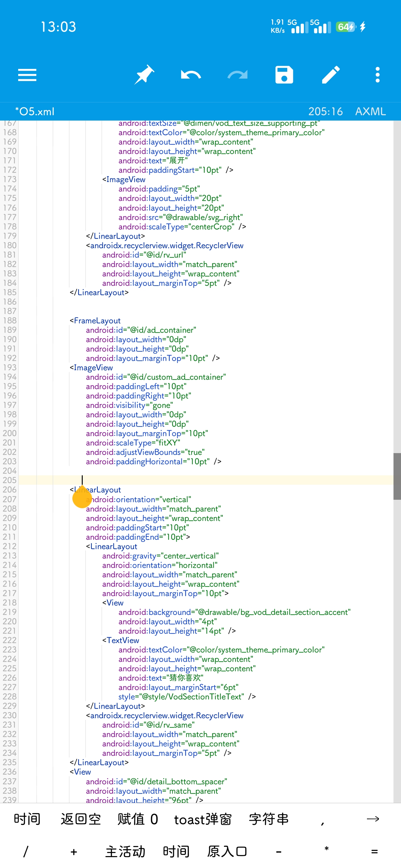Tap the pin icon in toolbar
This screenshot has height=868, width=401.
coord(144,75)
